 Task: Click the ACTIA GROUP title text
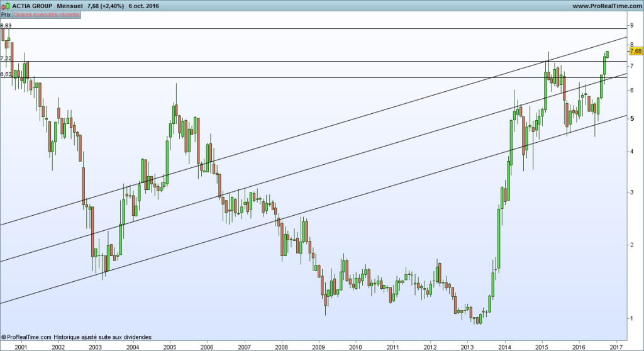32,6
